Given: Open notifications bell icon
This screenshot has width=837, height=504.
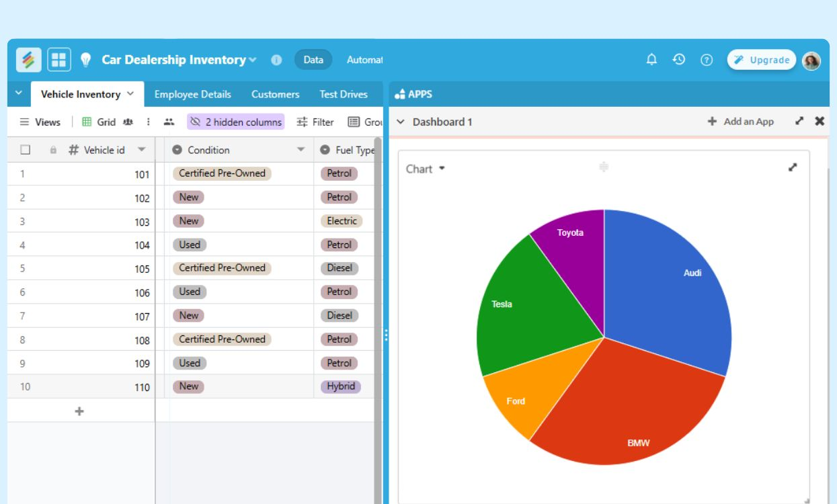Looking at the screenshot, I should point(651,60).
